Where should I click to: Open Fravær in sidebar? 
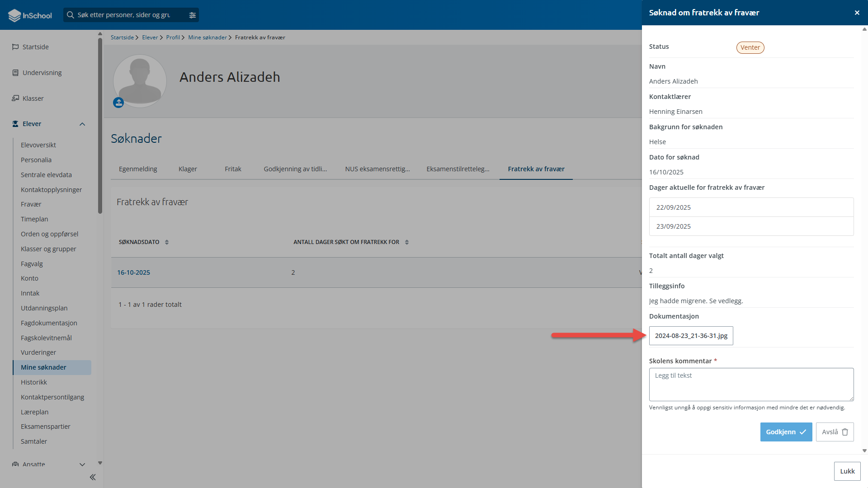31,204
